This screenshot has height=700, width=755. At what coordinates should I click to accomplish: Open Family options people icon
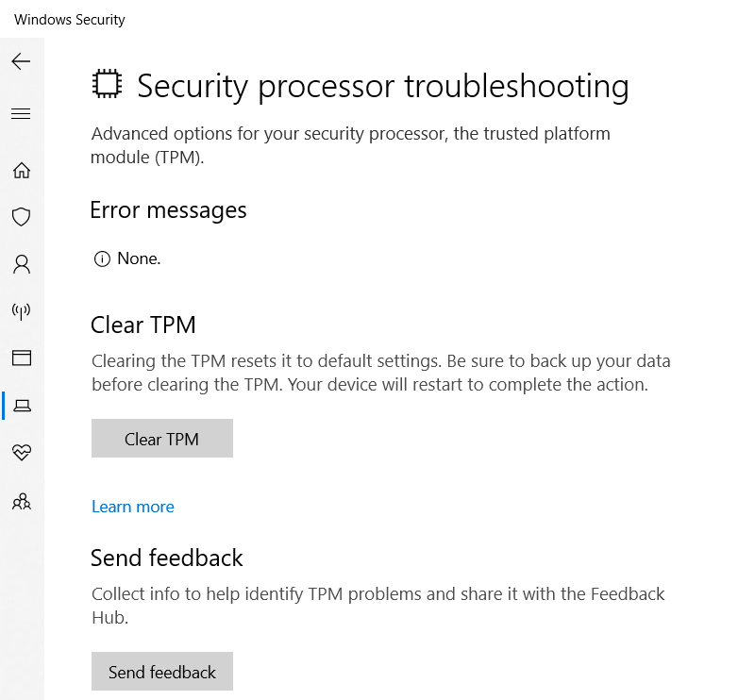(21, 501)
